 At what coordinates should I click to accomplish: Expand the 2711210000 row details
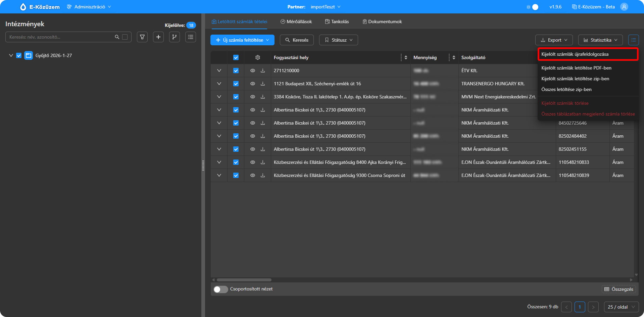pyautogui.click(x=219, y=71)
